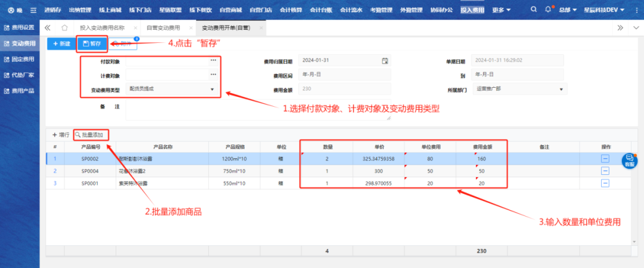Open the 会计核算 menu
Viewport: 644px width, 268px height.
[x=290, y=10]
